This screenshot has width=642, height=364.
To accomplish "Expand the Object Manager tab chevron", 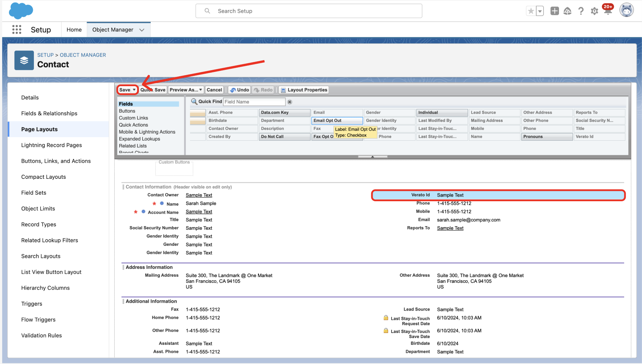I will click(x=142, y=30).
